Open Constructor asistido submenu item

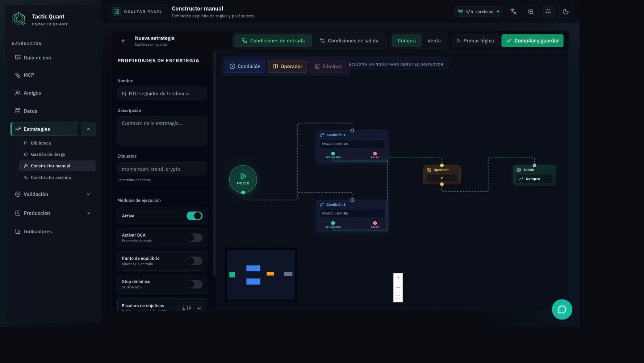coord(57,178)
